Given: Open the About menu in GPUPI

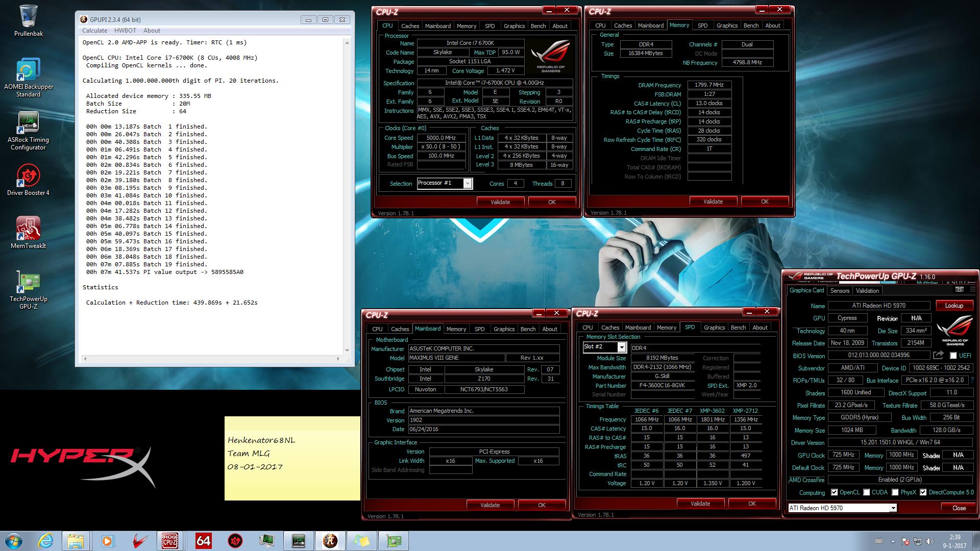Looking at the screenshot, I should (x=152, y=31).
